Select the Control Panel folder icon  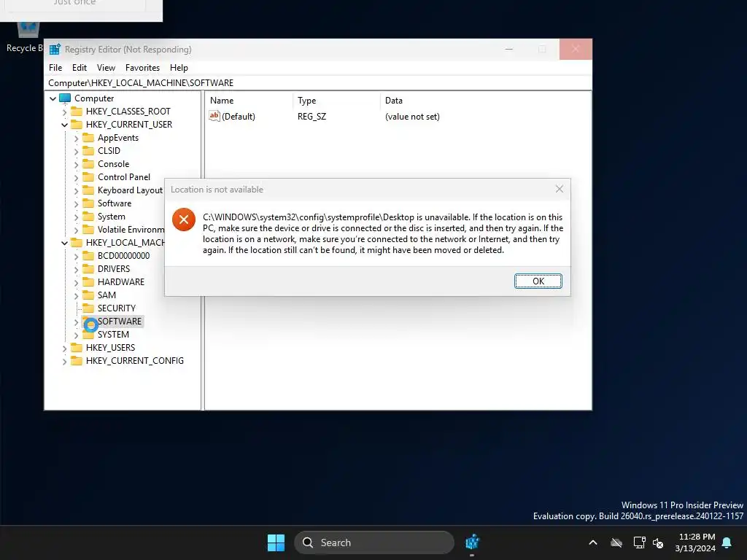(x=88, y=176)
